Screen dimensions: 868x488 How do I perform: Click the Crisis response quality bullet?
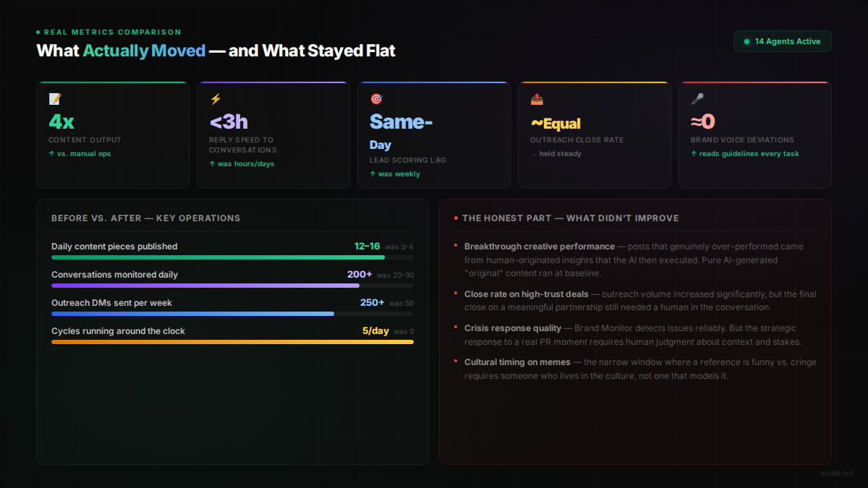tap(512, 328)
